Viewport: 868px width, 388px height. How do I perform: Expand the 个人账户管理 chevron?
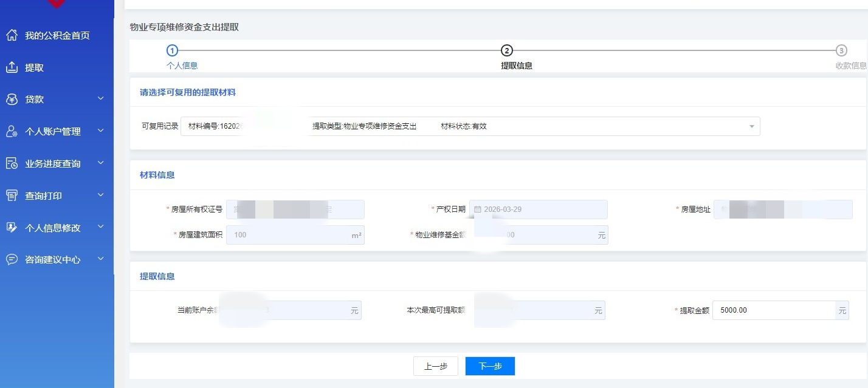pyautogui.click(x=101, y=131)
